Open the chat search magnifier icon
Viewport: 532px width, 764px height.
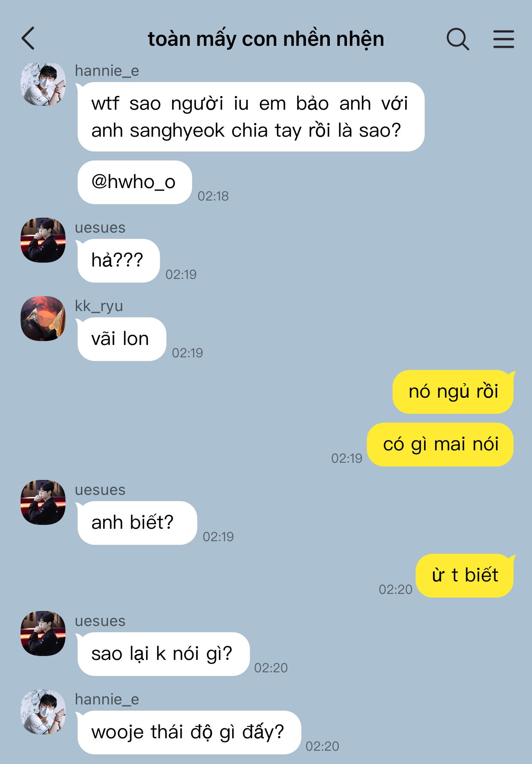457,39
